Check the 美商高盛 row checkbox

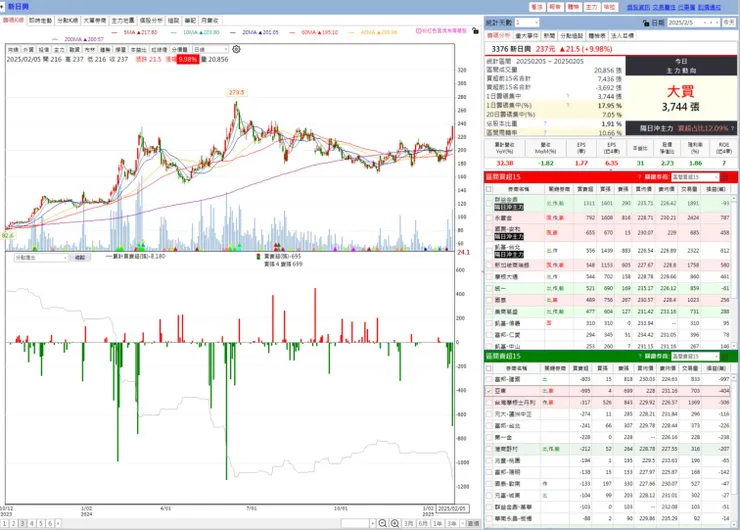pyautogui.click(x=489, y=311)
